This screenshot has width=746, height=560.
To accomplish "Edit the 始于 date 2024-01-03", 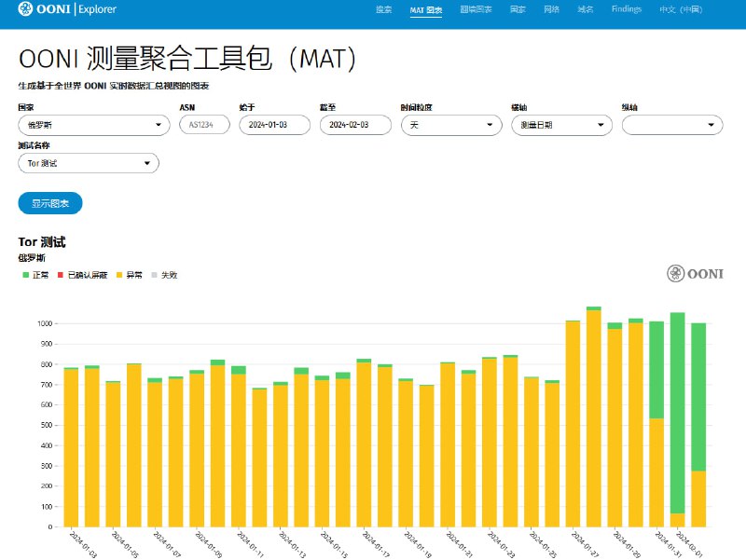I will click(x=274, y=125).
